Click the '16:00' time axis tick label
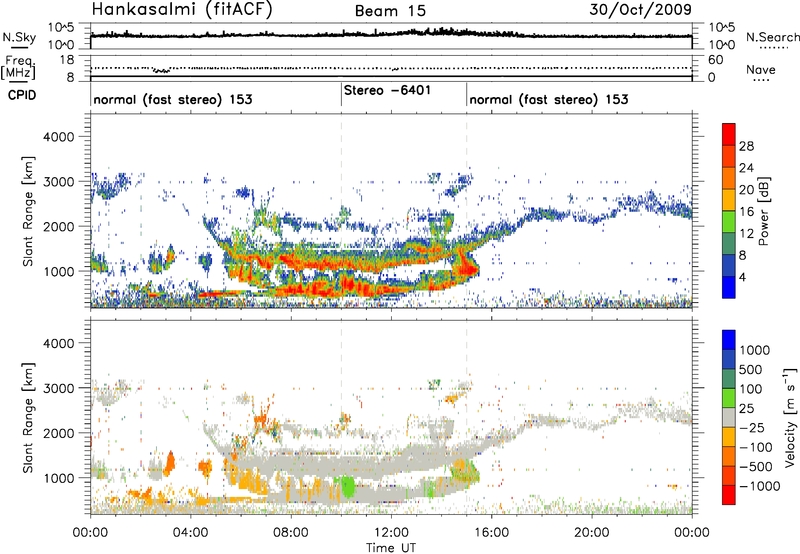 [x=491, y=533]
